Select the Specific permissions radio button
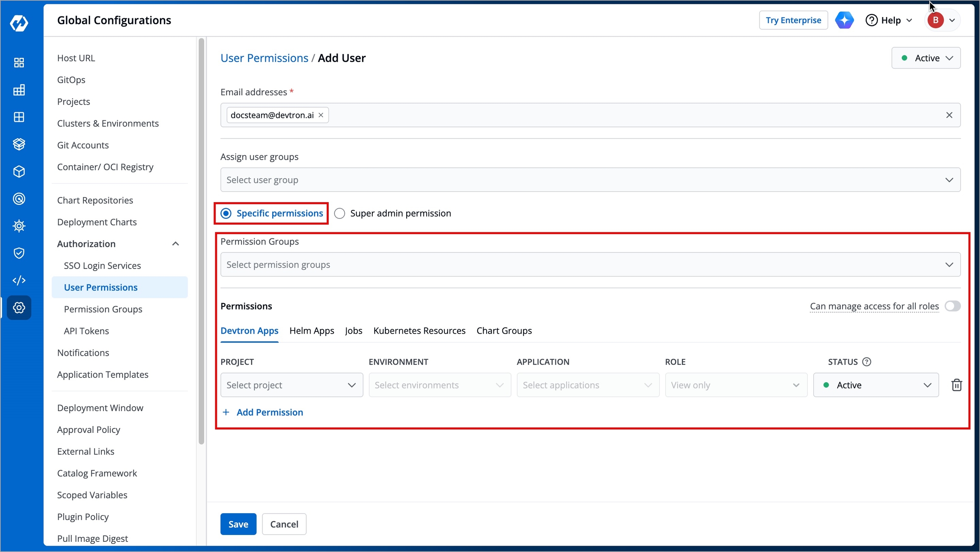Image resolution: width=980 pixels, height=552 pixels. click(x=226, y=213)
